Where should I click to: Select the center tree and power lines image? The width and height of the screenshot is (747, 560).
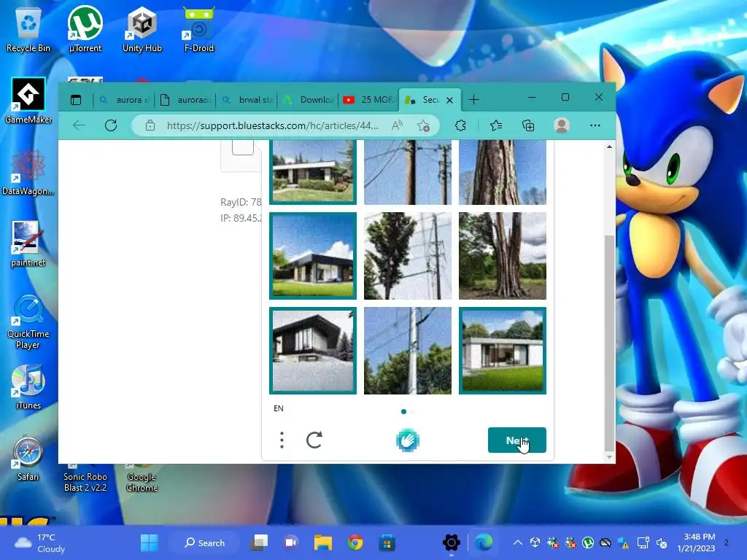pos(408,256)
